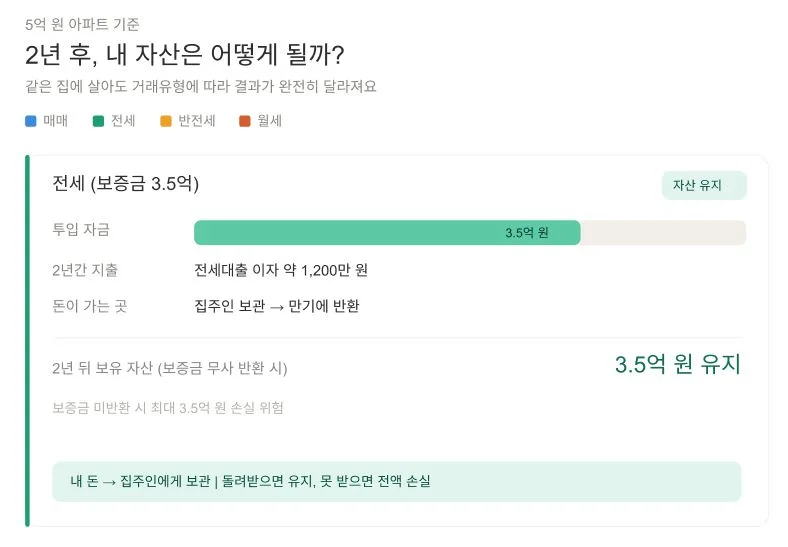Click the orange 반전세 legend swatch
Image resolution: width=788 pixels, height=547 pixels.
pyautogui.click(x=166, y=122)
